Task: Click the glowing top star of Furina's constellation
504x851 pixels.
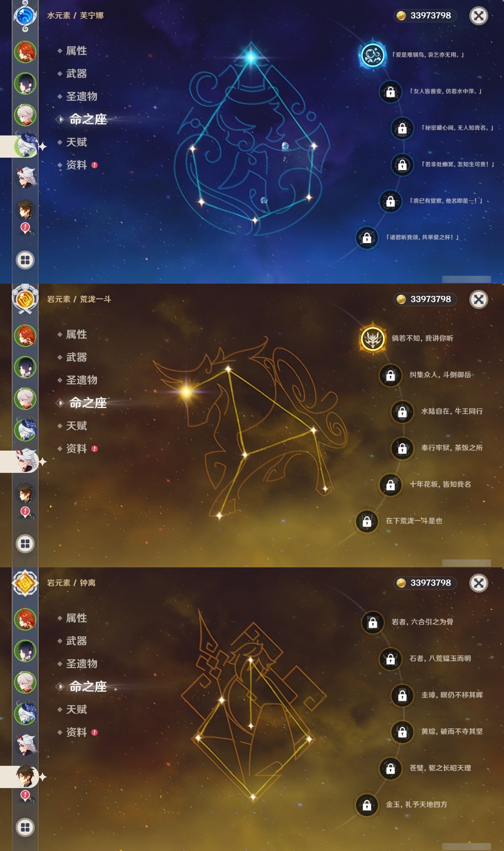Action: click(251, 58)
